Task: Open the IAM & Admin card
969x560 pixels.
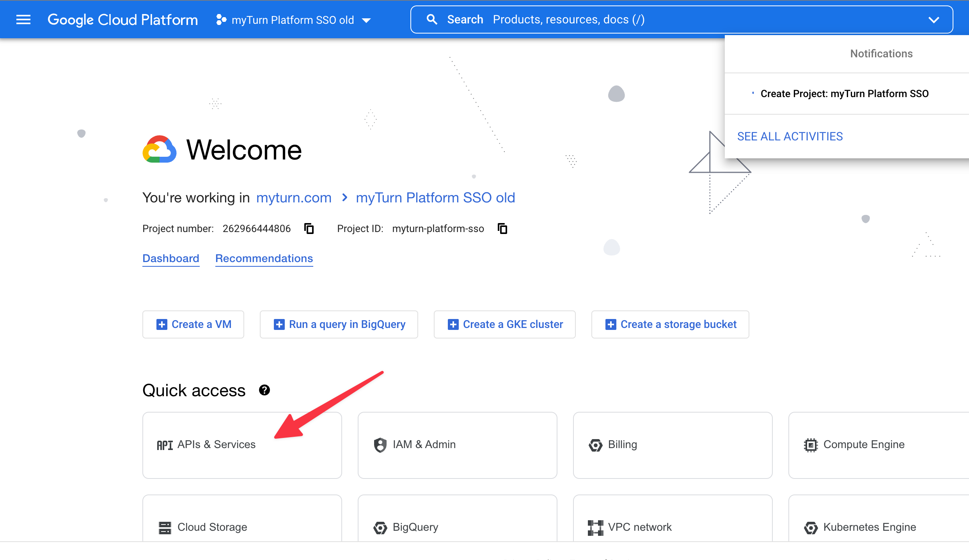Action: (458, 445)
